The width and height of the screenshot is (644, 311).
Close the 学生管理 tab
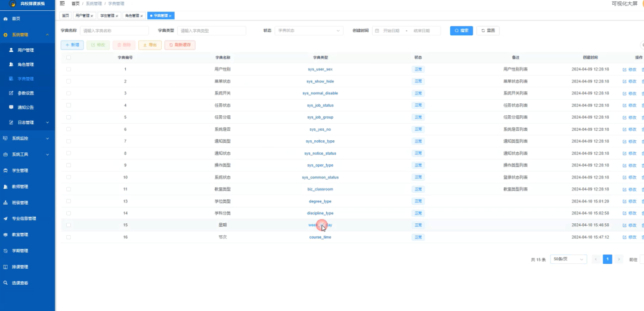[x=117, y=16]
